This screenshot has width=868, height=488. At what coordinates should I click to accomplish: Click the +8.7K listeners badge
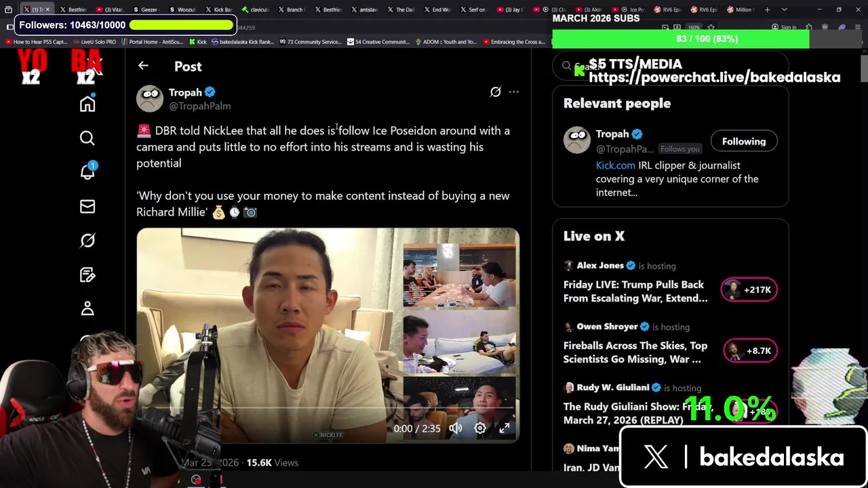pyautogui.click(x=749, y=351)
